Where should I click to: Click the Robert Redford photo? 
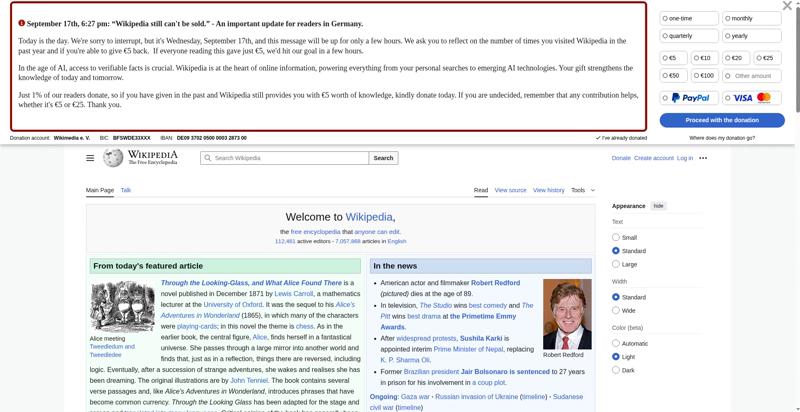pyautogui.click(x=567, y=314)
